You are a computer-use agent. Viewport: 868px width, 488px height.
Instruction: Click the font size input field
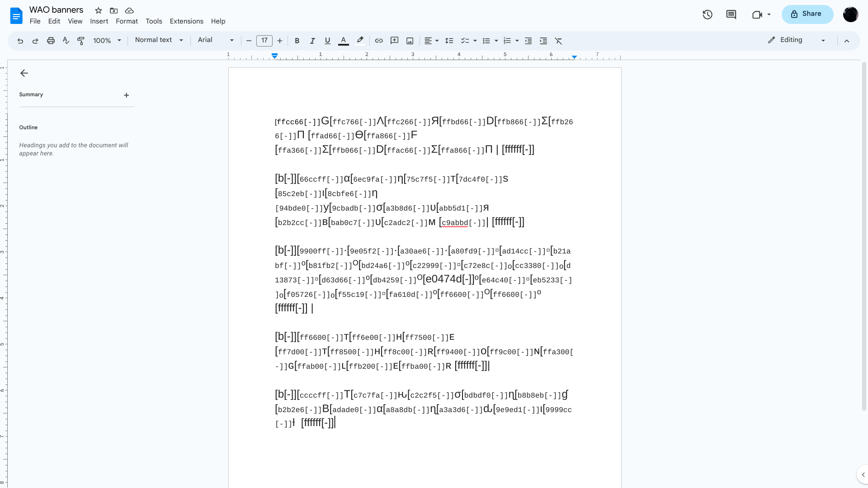264,41
